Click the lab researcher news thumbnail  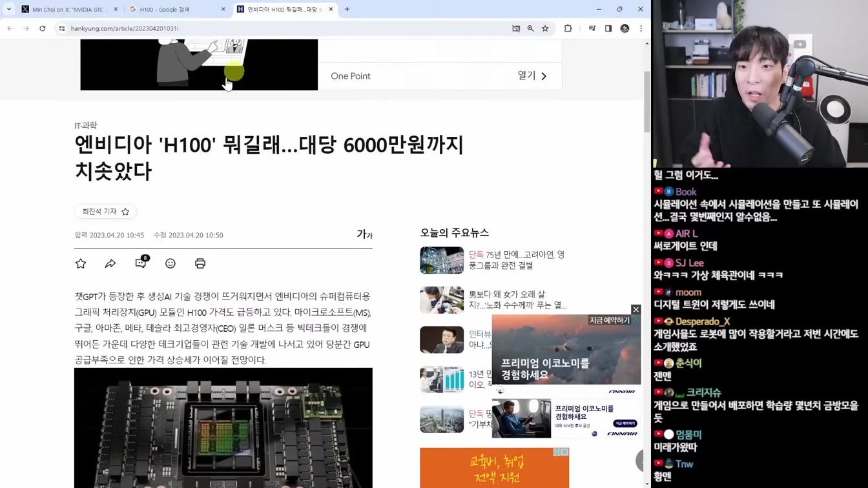(442, 300)
